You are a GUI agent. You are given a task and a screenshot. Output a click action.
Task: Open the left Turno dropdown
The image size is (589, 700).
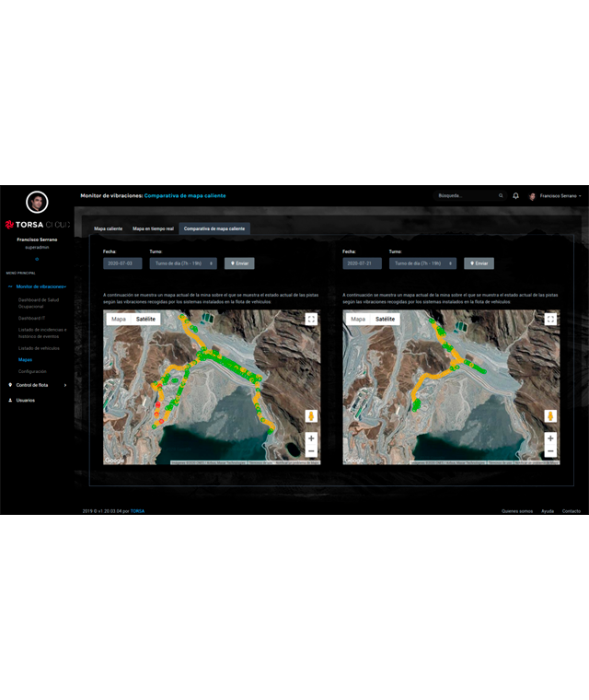tap(183, 262)
